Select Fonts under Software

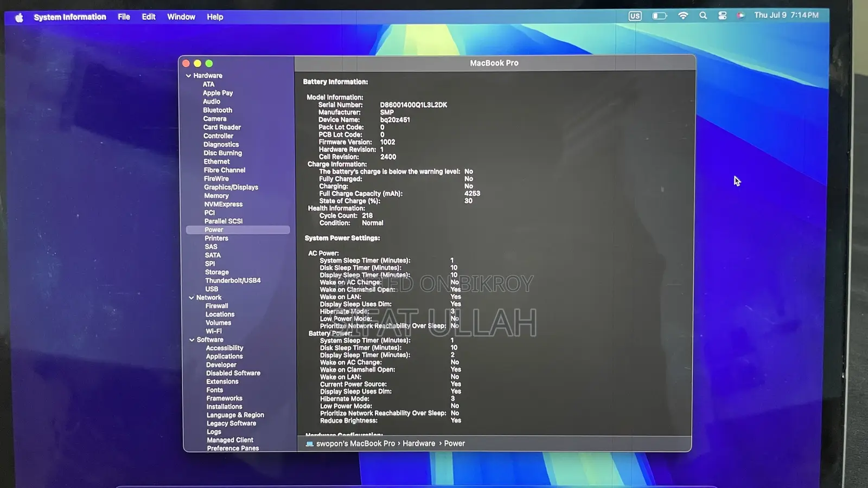pyautogui.click(x=214, y=390)
